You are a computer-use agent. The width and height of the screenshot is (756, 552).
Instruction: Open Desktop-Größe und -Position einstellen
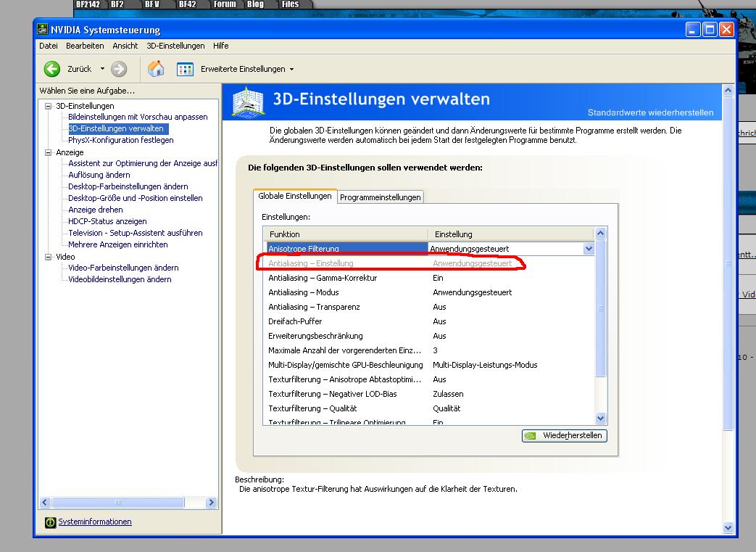point(136,198)
